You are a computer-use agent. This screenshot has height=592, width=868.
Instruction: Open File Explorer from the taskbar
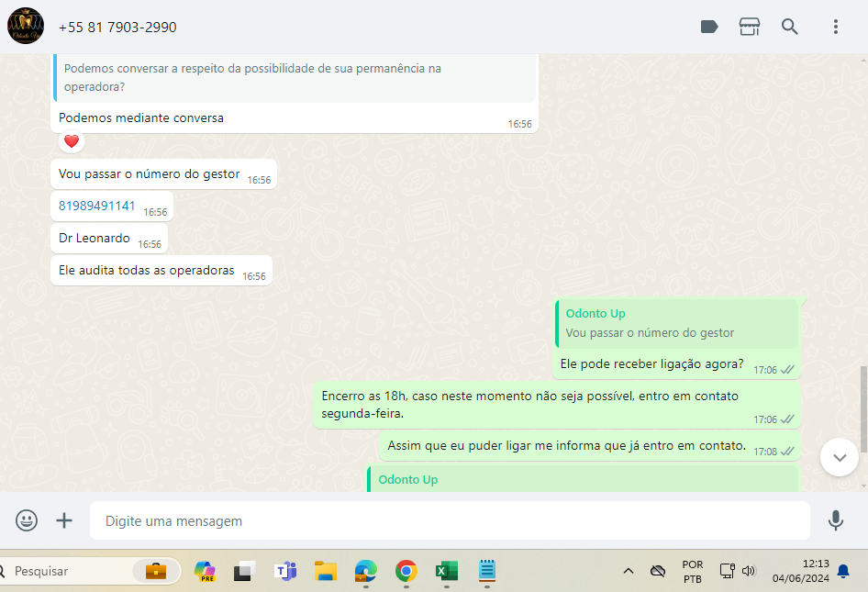[x=326, y=571]
